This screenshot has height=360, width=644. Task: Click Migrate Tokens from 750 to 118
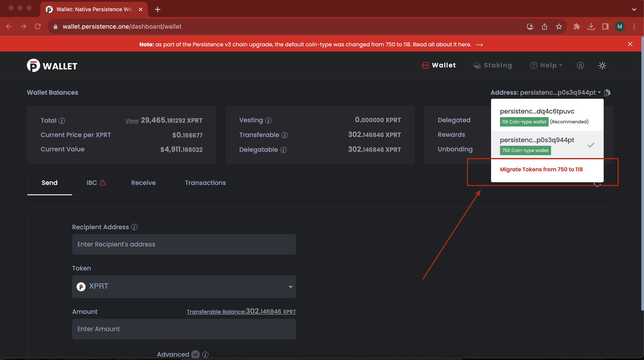[541, 169]
